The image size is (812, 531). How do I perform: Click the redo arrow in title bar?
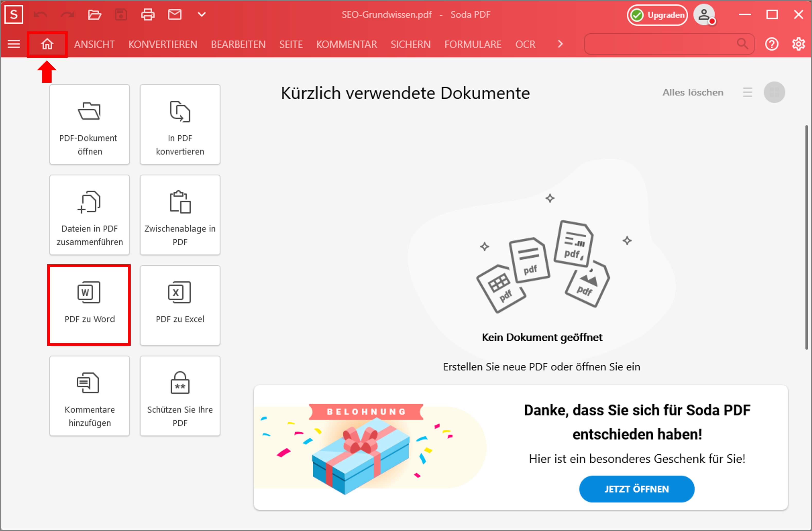pyautogui.click(x=68, y=15)
